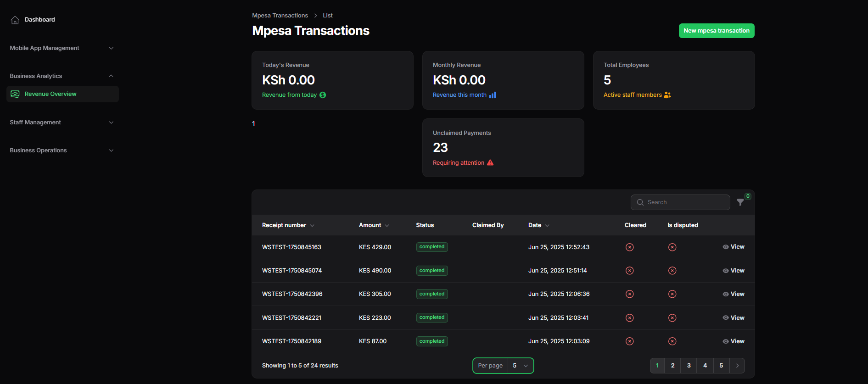Screen dimensions: 868x384
Task: Expand Business Operations menu
Action: (62, 150)
